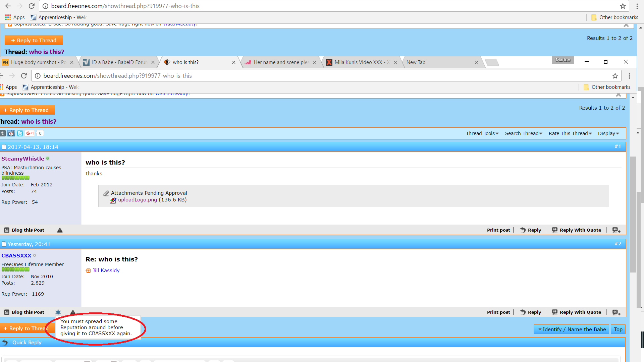
Task: Bookmark page with inner star icon
Action: coord(615,76)
